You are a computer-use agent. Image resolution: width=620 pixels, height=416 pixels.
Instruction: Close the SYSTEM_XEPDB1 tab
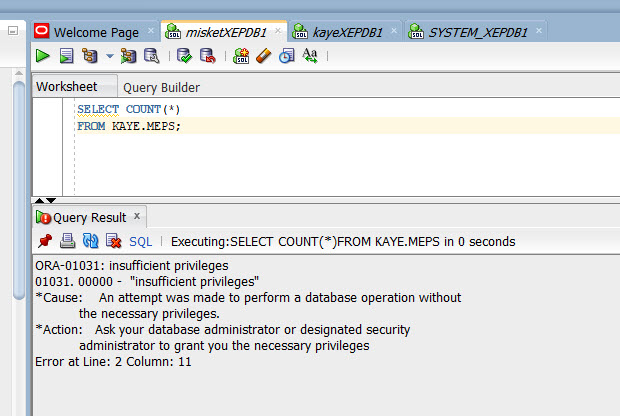coord(539,31)
